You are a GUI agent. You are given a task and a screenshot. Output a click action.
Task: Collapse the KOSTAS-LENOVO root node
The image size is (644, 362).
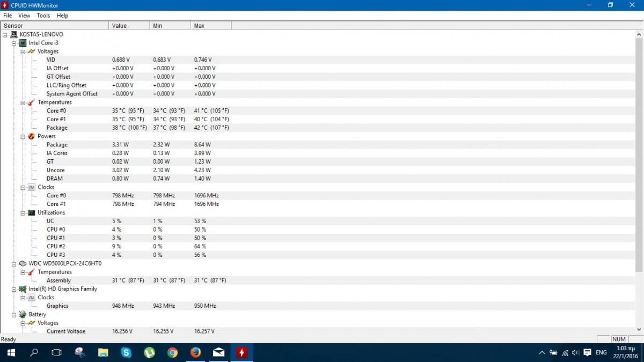coord(5,34)
